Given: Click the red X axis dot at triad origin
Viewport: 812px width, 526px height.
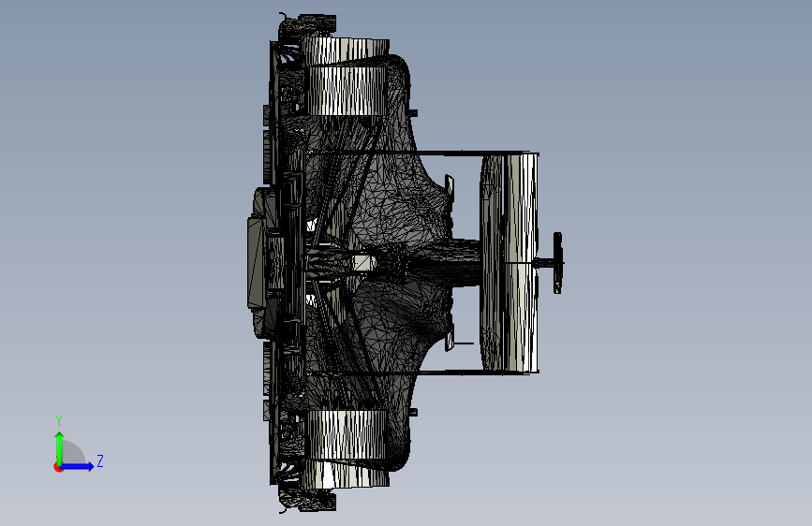Looking at the screenshot, I should (58, 467).
